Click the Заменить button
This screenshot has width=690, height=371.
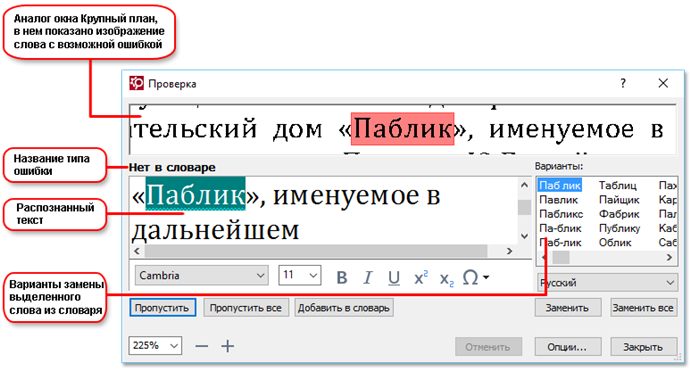[x=568, y=308]
